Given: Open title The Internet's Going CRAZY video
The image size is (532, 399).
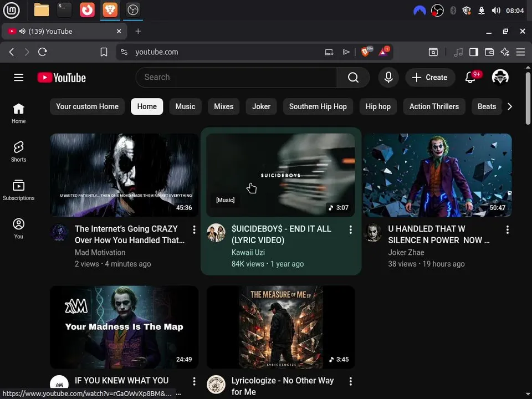Looking at the screenshot, I should click(130, 234).
